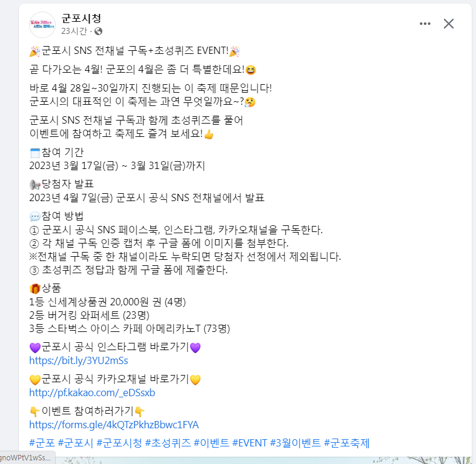
Task: Open the pf.kakao.com channel link
Action: point(92,393)
